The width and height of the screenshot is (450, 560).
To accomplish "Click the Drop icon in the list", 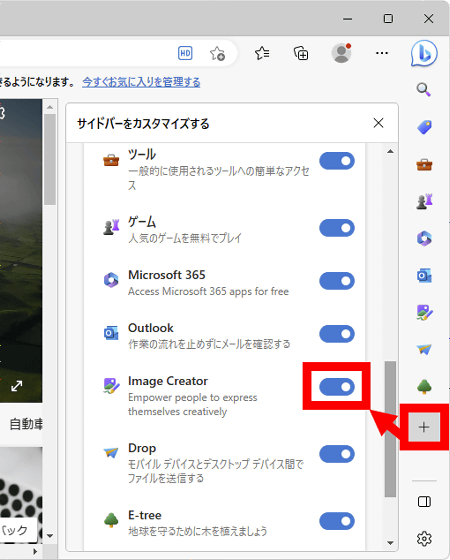I will point(111,453).
